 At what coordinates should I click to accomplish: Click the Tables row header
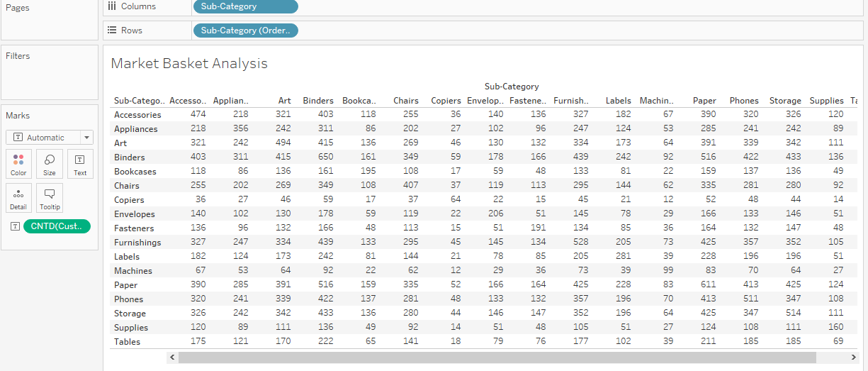pos(128,342)
